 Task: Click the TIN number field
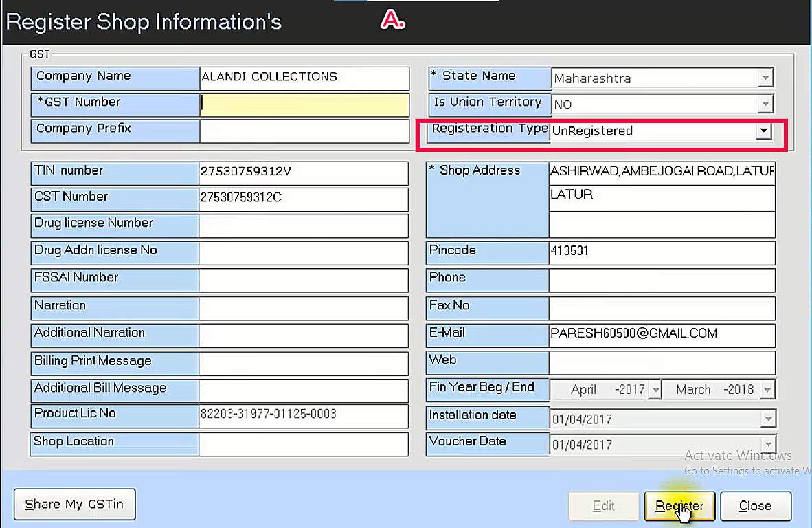(304, 173)
